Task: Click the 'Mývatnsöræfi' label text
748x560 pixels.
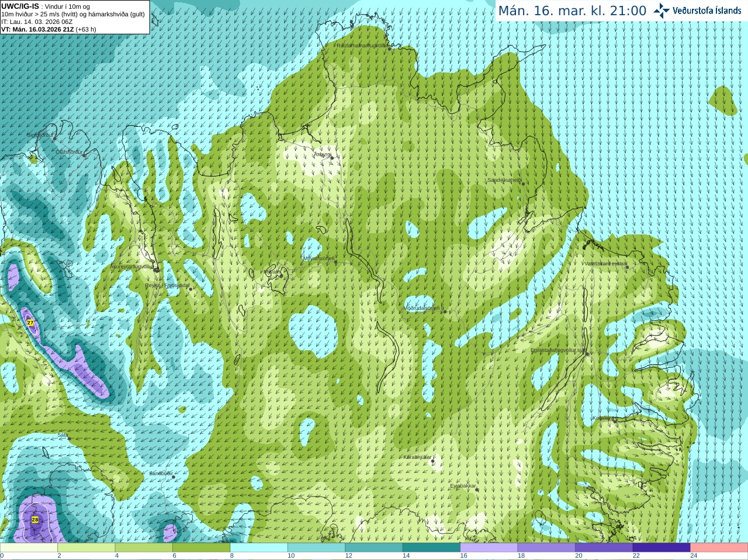Action: coord(319,258)
